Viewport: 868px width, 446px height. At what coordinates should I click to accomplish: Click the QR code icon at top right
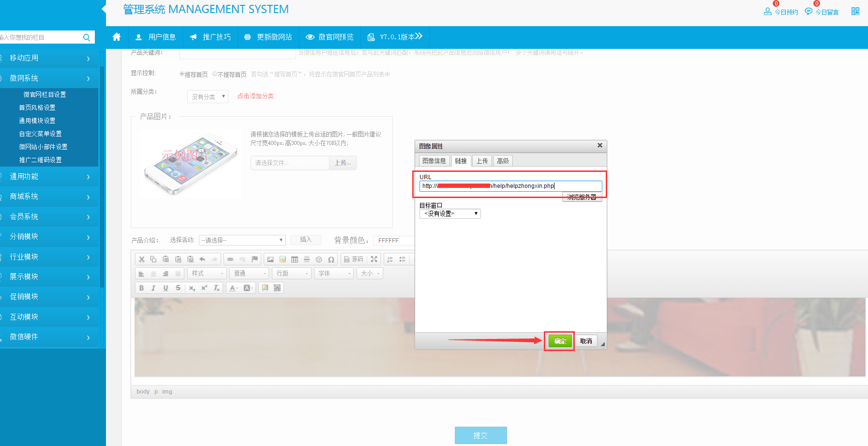[x=855, y=11]
